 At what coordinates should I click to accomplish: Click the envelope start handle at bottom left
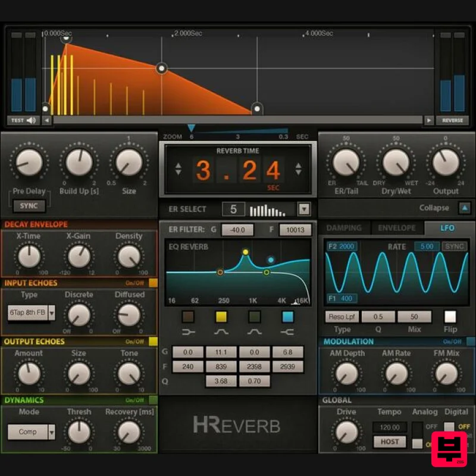click(x=45, y=108)
